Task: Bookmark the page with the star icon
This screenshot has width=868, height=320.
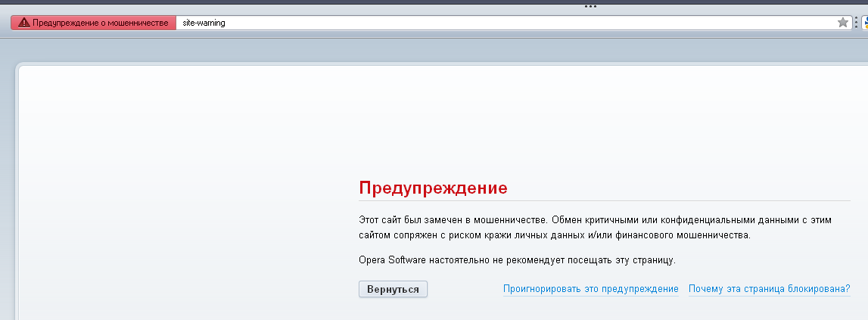Action: click(842, 23)
